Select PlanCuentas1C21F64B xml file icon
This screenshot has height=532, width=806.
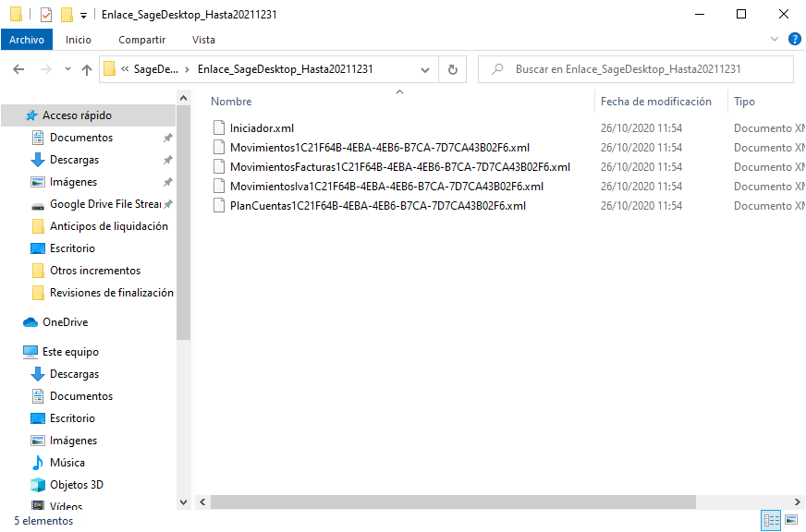[219, 206]
